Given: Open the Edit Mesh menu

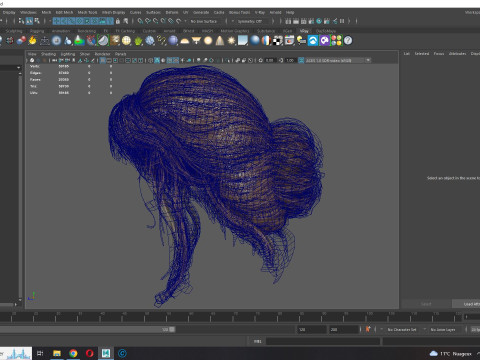Looking at the screenshot, I should [x=64, y=12].
